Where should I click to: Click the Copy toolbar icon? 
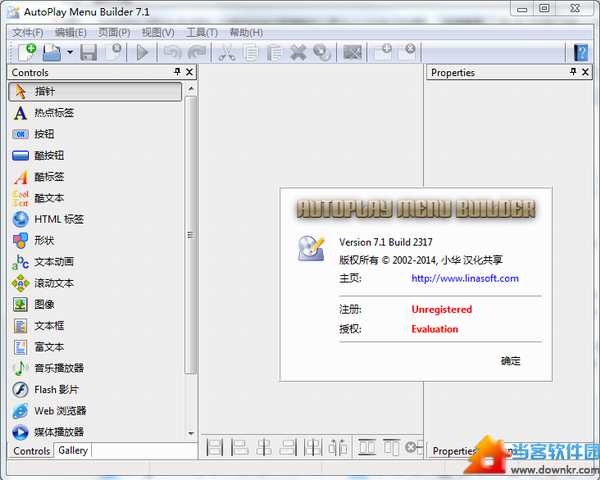click(251, 52)
